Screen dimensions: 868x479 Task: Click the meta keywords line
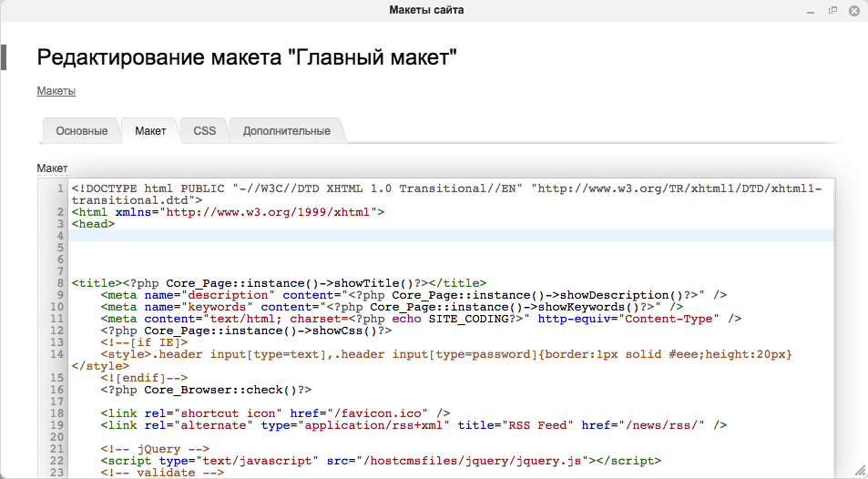pos(392,307)
